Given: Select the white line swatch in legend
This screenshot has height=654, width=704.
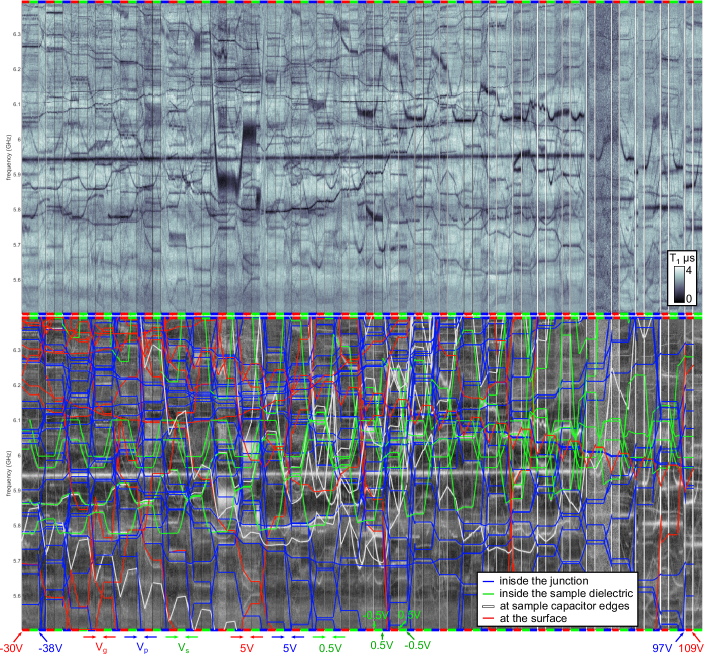Looking at the screenshot, I should [488, 606].
